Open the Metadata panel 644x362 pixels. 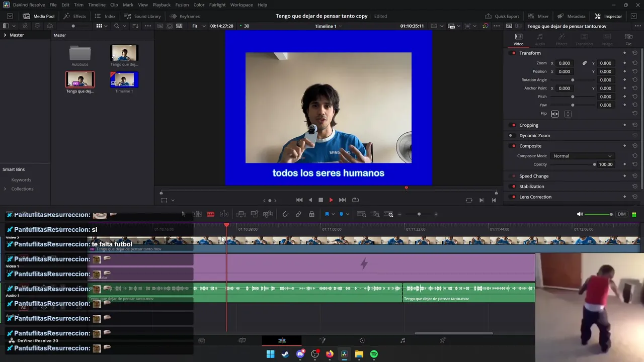(571, 16)
